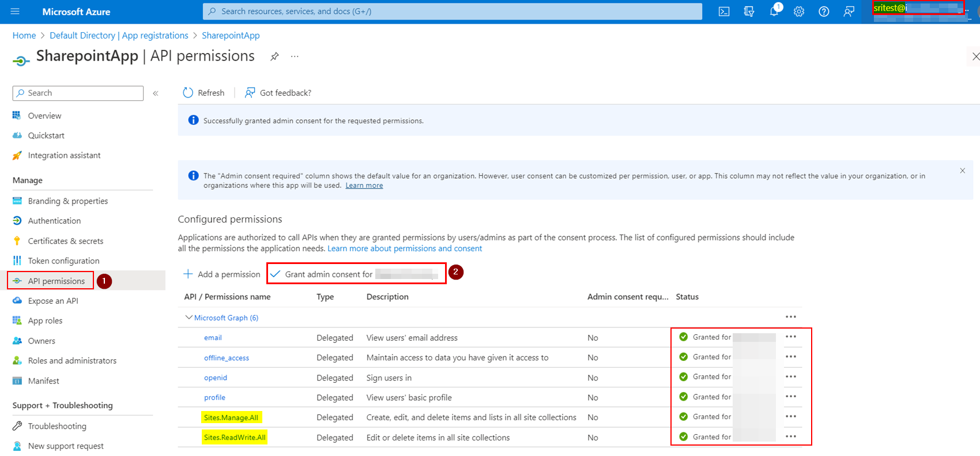The height and width of the screenshot is (456, 980).
Task: Open more options for email permission row
Action: tap(791, 337)
